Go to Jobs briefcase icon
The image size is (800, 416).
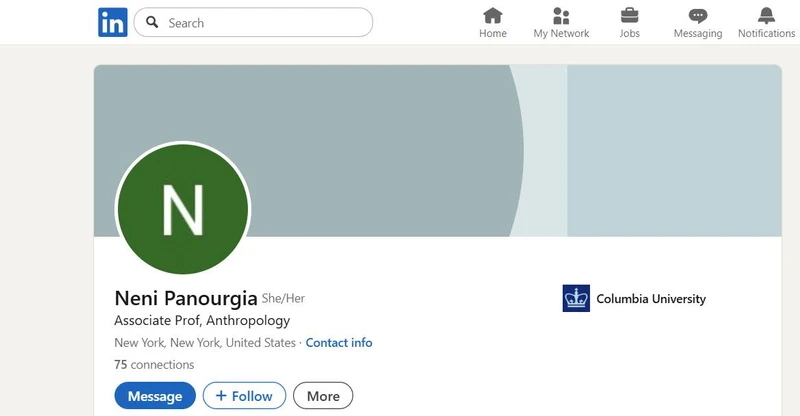click(x=629, y=16)
